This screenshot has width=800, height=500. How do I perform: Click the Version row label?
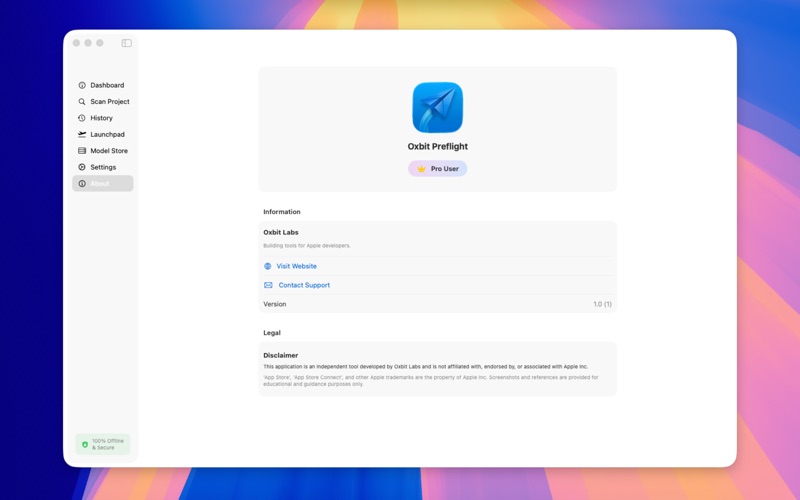(x=274, y=304)
